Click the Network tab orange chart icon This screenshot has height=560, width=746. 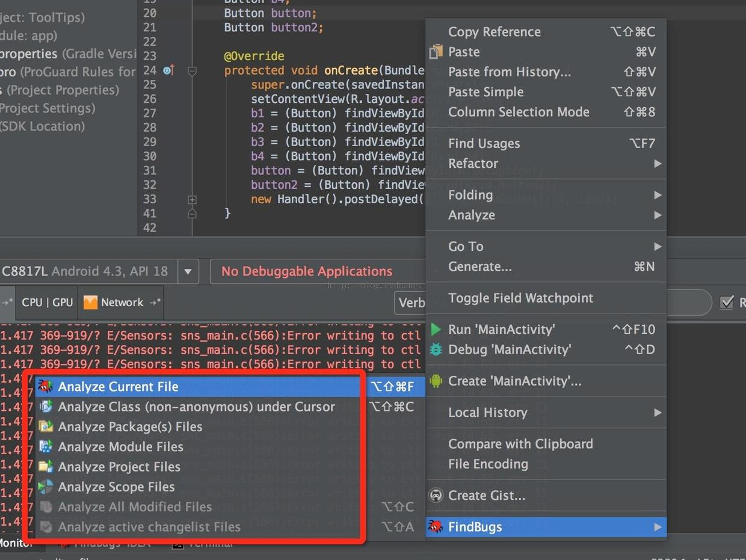point(90,303)
